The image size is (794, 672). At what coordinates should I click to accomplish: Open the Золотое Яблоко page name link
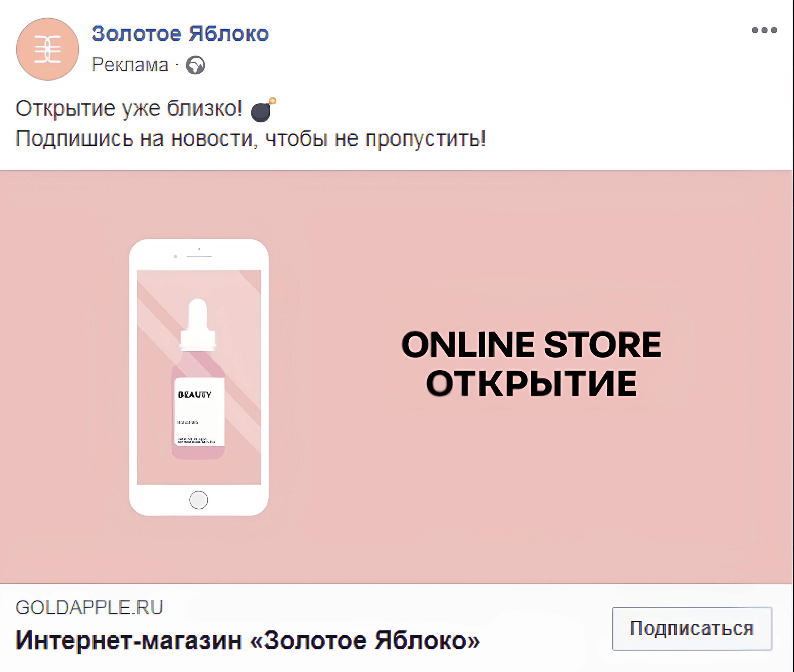[180, 34]
